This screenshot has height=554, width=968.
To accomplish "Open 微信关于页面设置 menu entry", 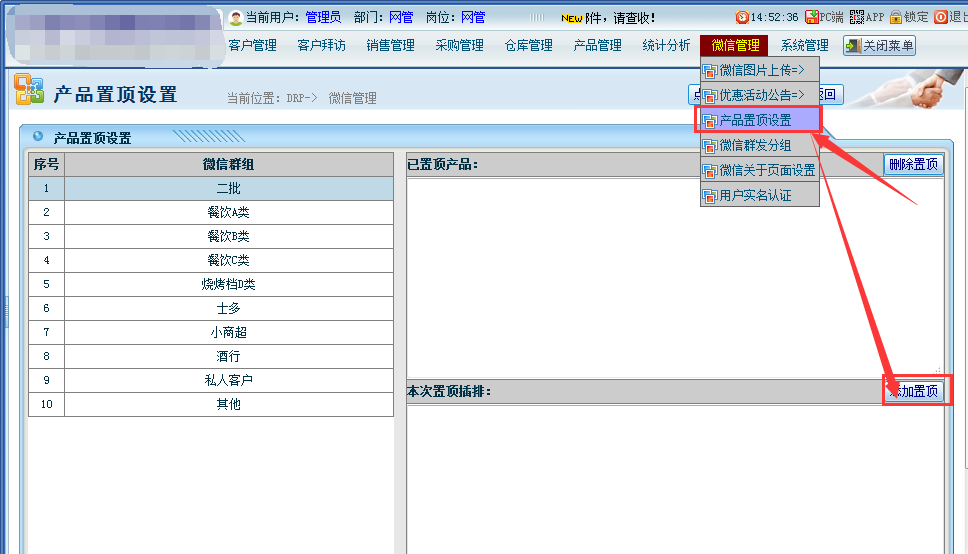I will coord(760,170).
